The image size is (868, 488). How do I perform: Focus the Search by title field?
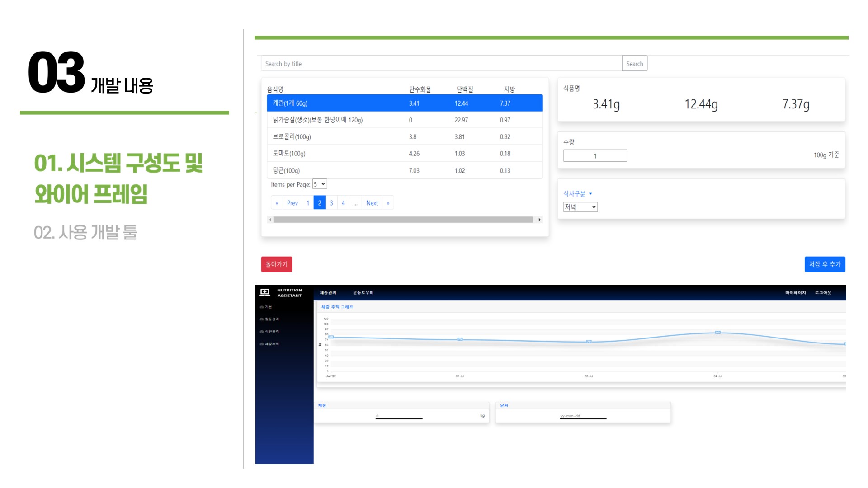[x=441, y=64]
